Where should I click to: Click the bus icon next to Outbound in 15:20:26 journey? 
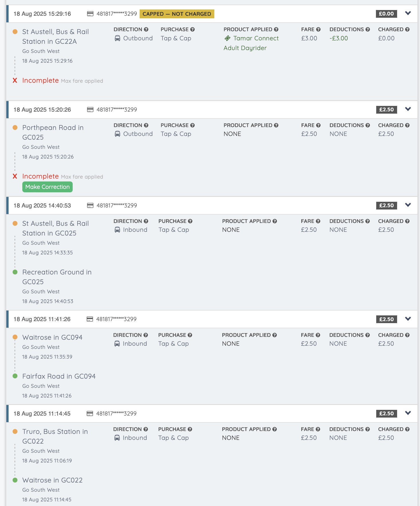click(x=117, y=134)
